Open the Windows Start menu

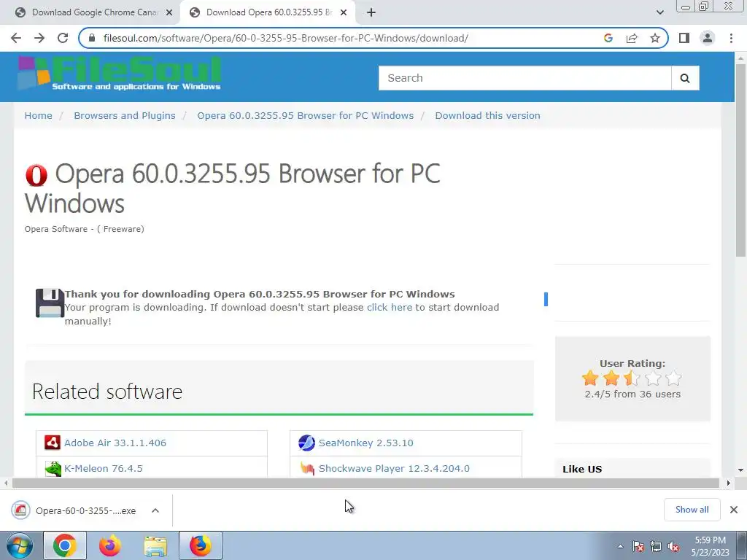(20, 545)
